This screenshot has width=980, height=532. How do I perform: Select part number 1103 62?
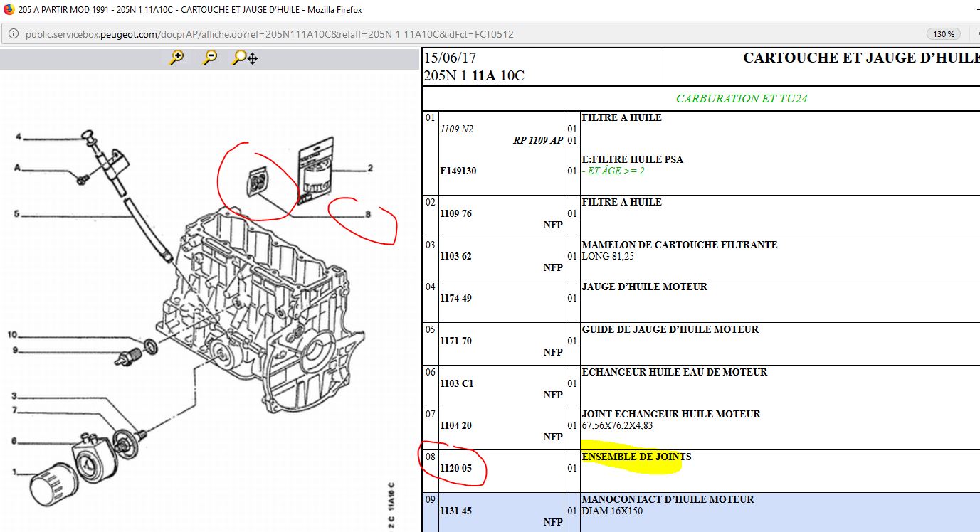pos(455,256)
